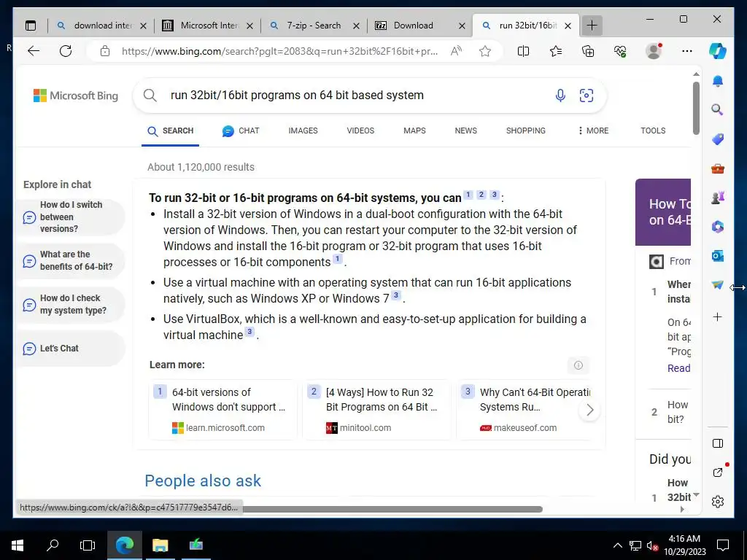Expand the MORE search categories
The height and width of the screenshot is (560, 747).
point(592,131)
